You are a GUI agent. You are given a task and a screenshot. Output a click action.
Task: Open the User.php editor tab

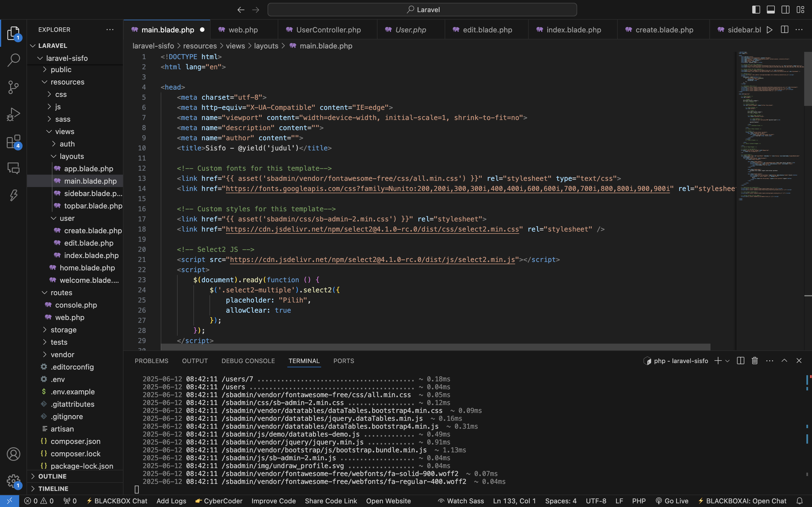pos(410,30)
